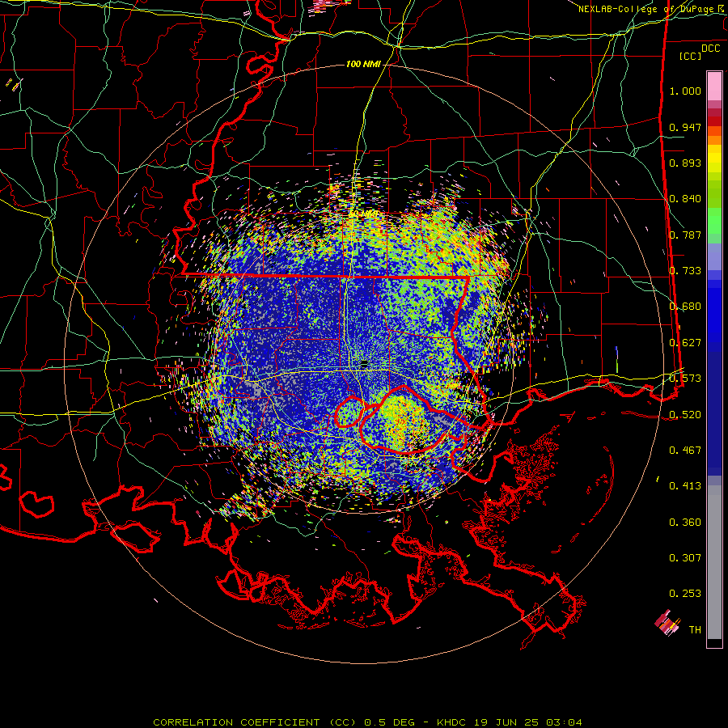Click the 0.733 scale value
Viewport: 728px width, 728px height.
(685, 271)
